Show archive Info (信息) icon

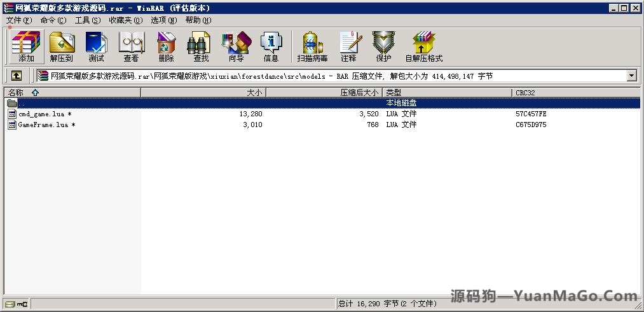(x=271, y=47)
